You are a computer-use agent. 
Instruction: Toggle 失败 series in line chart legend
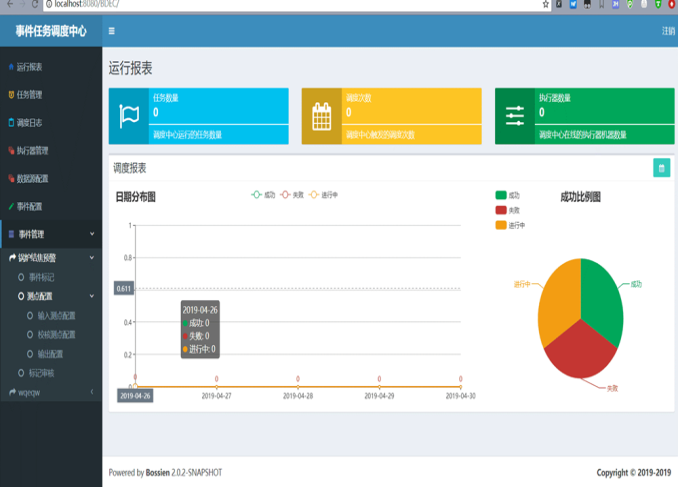click(x=291, y=195)
